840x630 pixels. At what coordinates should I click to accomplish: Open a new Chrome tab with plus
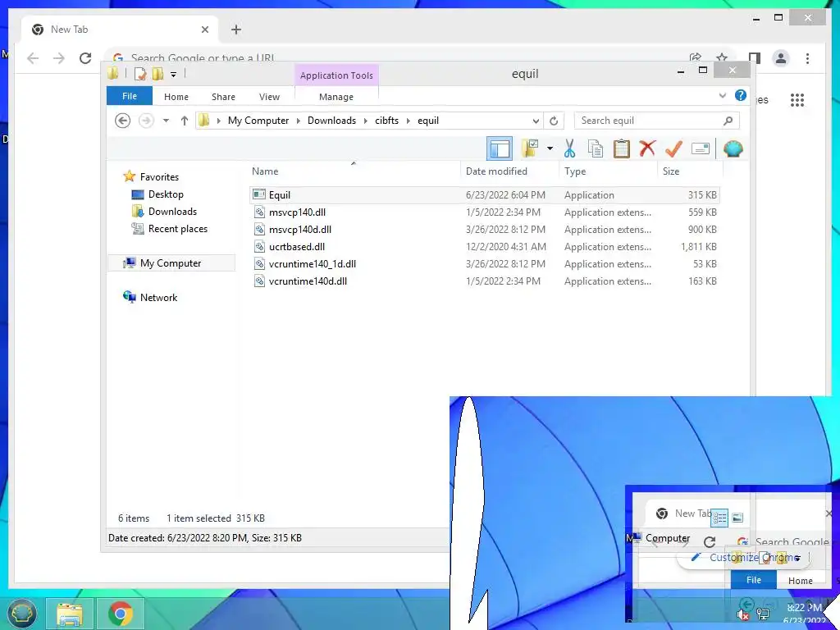[x=235, y=30]
